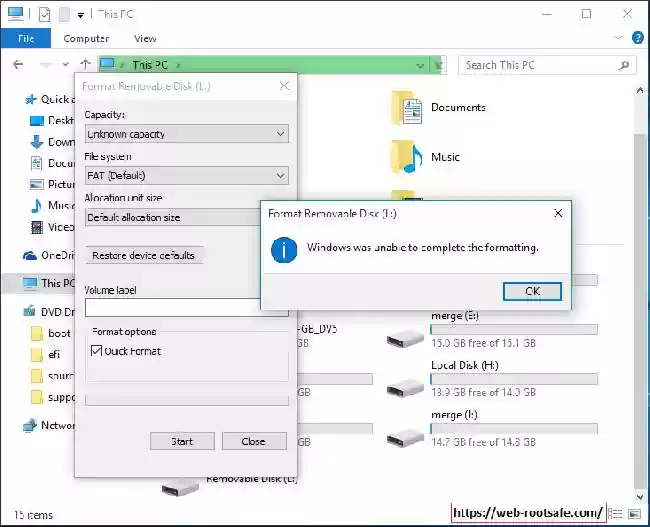Screen dimensions: 650x527
Task: Toggle the Quick Format checkbox
Action: point(97,351)
